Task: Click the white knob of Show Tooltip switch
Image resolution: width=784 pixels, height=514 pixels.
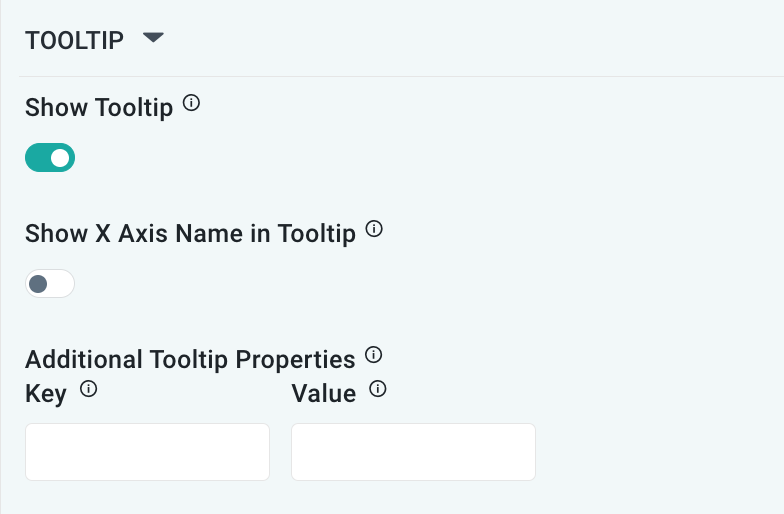Action: (x=60, y=158)
